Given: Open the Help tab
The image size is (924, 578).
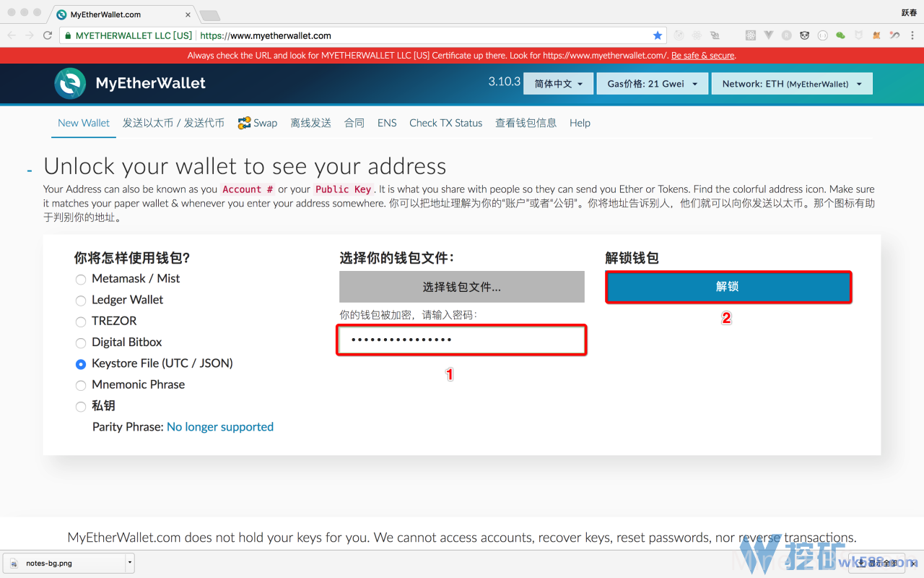Looking at the screenshot, I should click(580, 123).
